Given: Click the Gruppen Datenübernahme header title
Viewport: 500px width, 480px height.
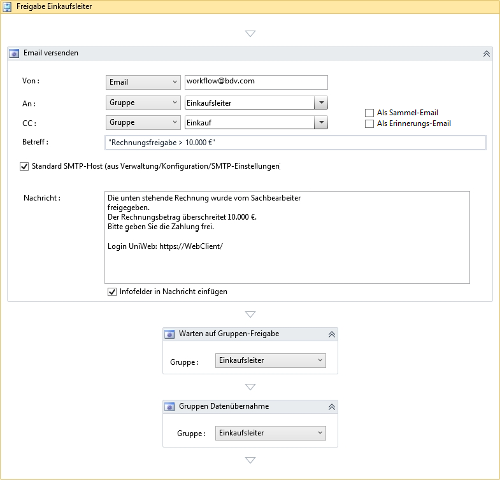Looking at the screenshot, I should tap(224, 406).
